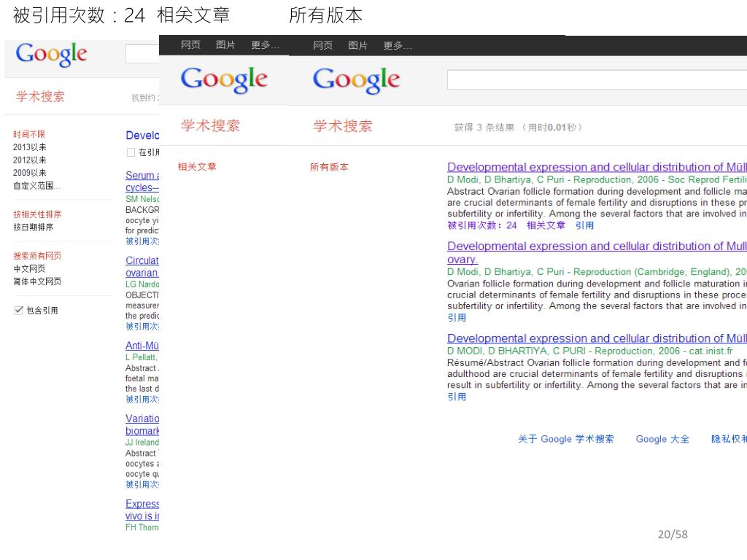Click 学术搜索 in the left window
The width and height of the screenshot is (747, 560).
pyautogui.click(x=40, y=97)
